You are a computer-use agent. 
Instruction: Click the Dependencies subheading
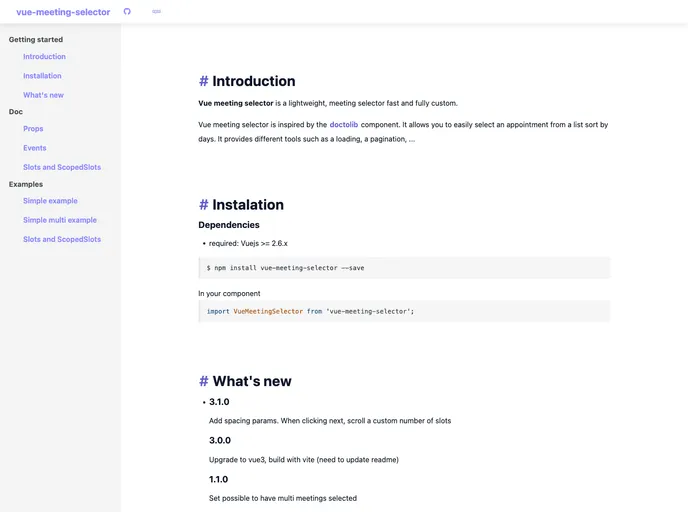(x=229, y=225)
